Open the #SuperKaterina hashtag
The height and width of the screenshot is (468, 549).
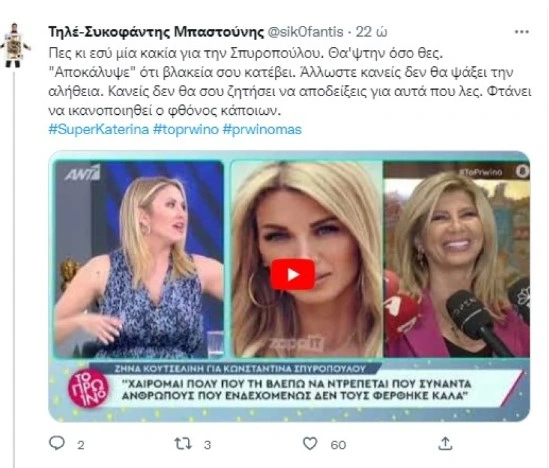click(99, 130)
